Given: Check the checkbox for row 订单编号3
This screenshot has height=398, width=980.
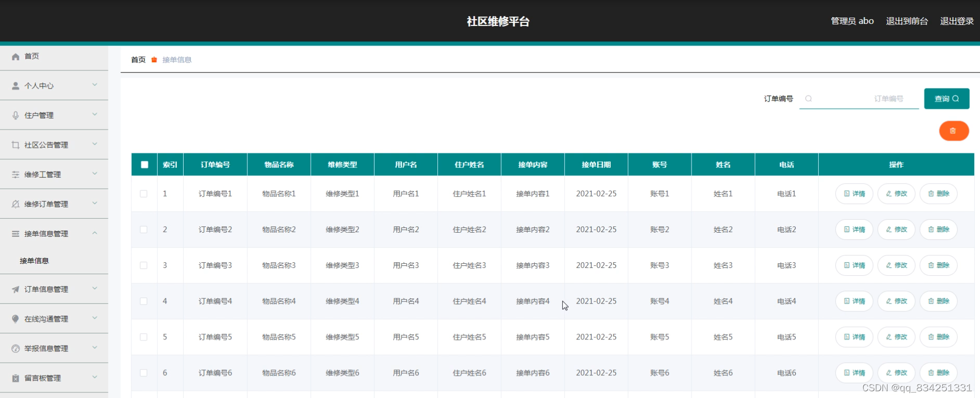Looking at the screenshot, I should (x=144, y=265).
